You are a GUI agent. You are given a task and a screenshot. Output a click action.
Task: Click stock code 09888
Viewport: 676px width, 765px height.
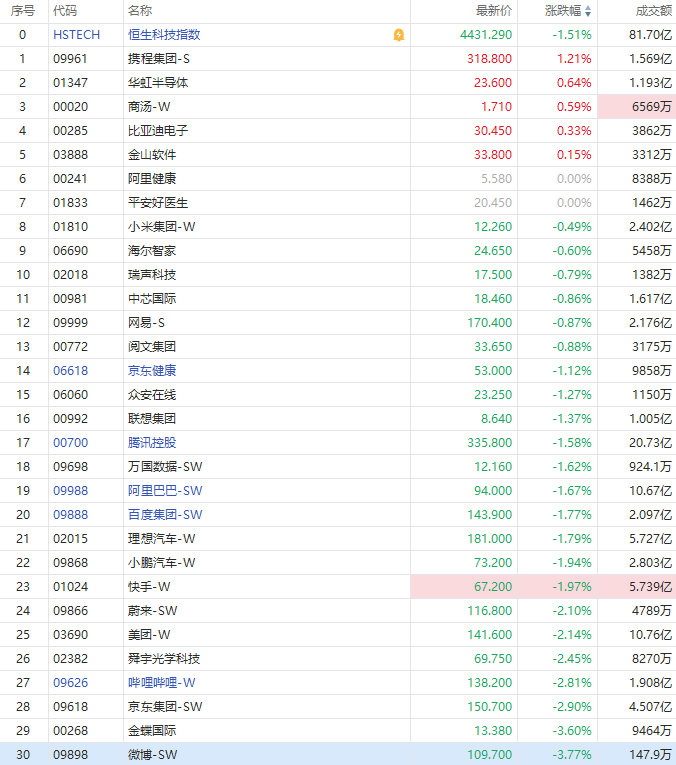[x=71, y=515]
